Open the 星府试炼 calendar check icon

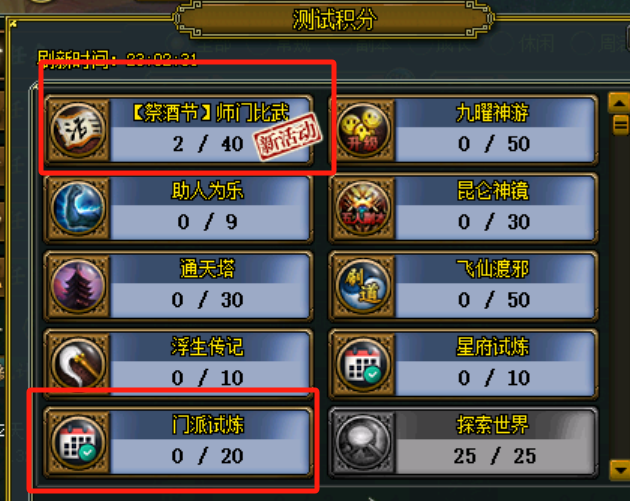click(364, 364)
